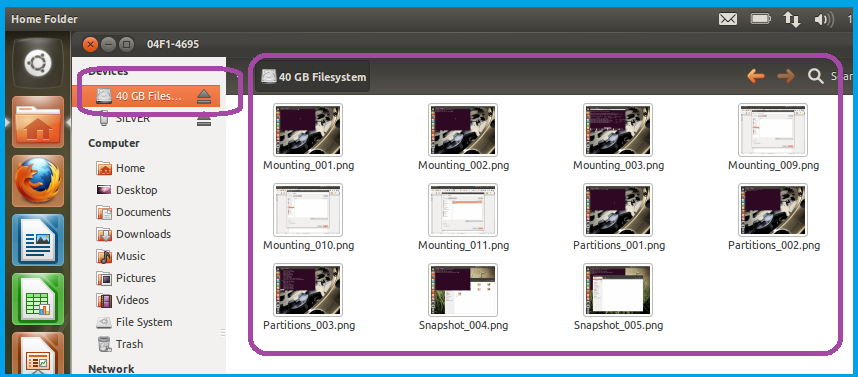858x377 pixels.
Task: Eject the SILVER device
Action: point(204,119)
